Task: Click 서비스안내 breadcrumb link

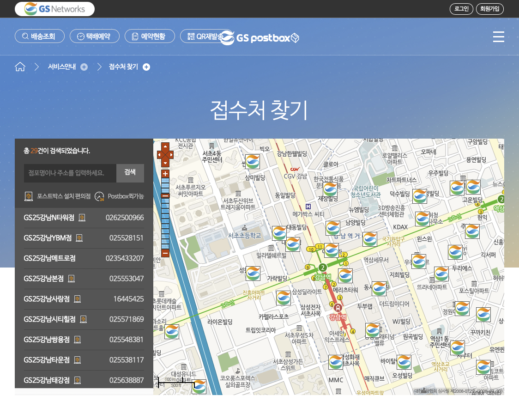Action: point(62,67)
